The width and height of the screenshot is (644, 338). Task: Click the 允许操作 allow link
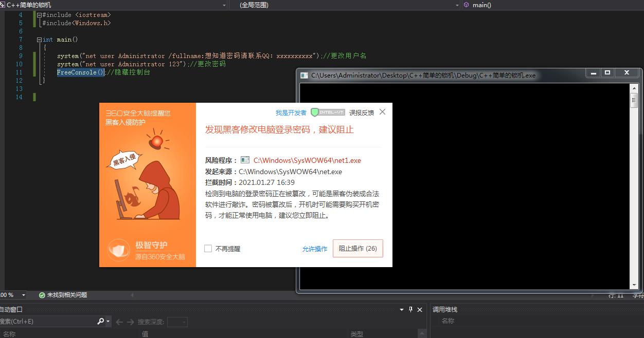tap(315, 249)
